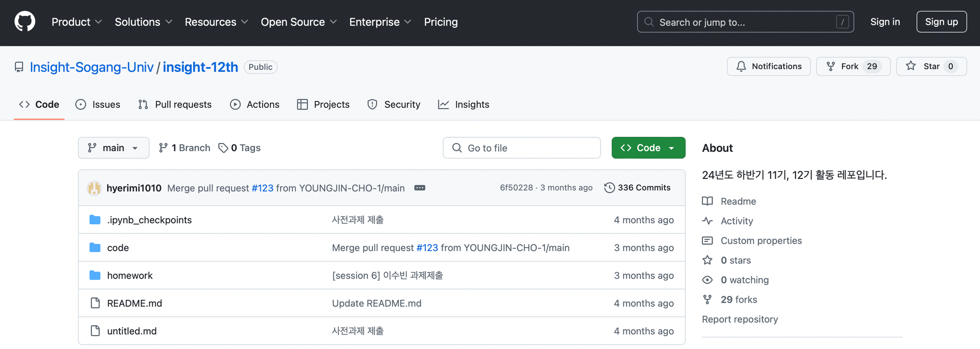Switch to the Issues tab
This screenshot has width=980, height=349.
tap(98, 104)
